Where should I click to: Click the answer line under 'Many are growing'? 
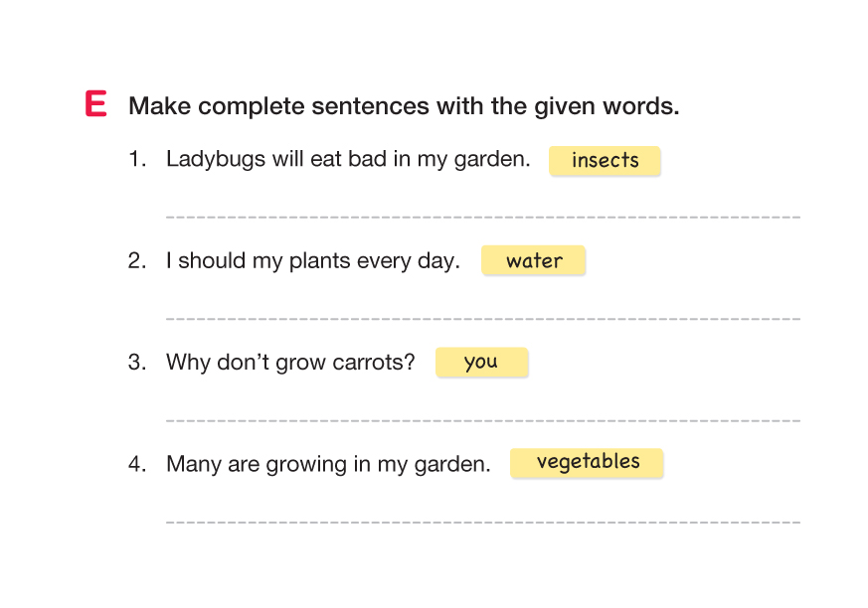pos(482,521)
